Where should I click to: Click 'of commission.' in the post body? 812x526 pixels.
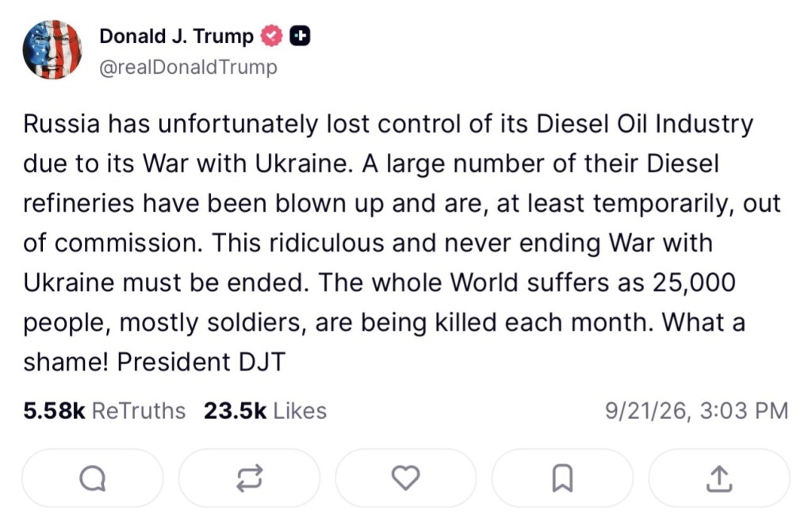(x=113, y=243)
